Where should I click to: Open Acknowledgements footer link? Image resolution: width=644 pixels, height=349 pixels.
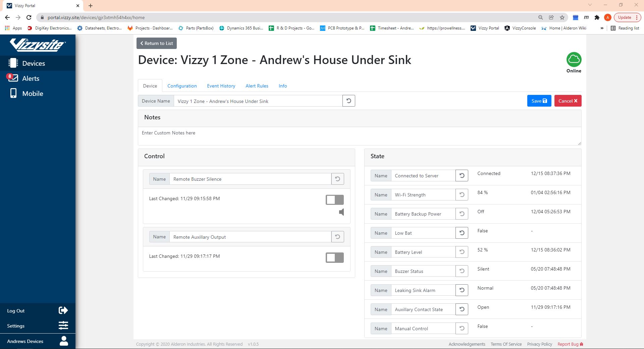(x=467, y=344)
